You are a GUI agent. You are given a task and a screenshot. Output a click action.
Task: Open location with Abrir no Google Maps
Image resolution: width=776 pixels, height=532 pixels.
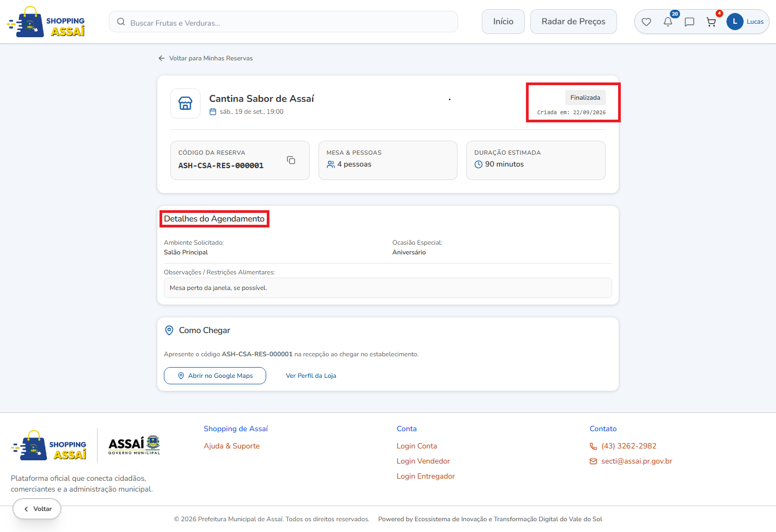click(x=215, y=376)
